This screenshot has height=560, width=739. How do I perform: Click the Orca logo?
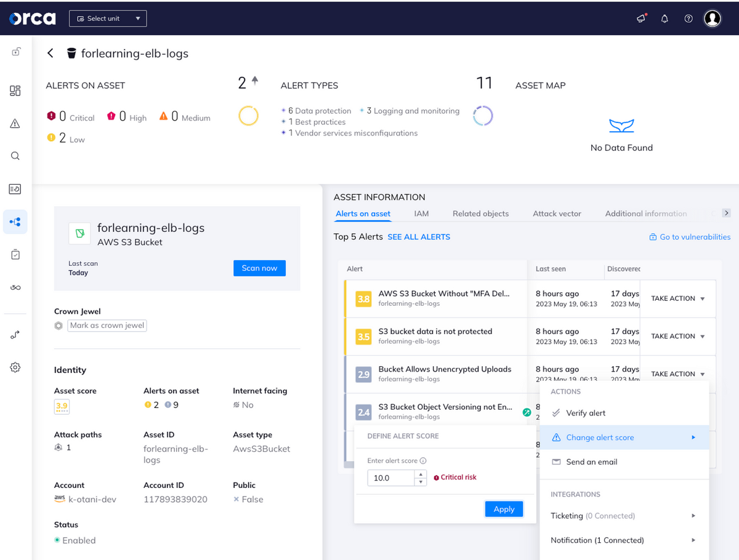[32, 18]
